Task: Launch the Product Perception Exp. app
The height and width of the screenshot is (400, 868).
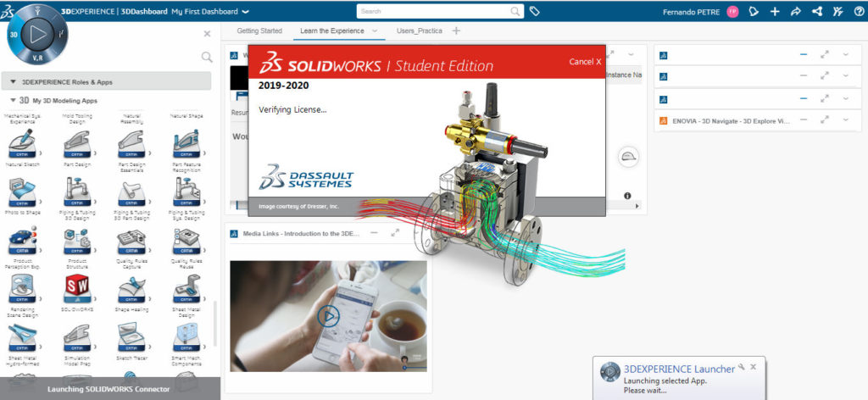Action: pos(22,240)
